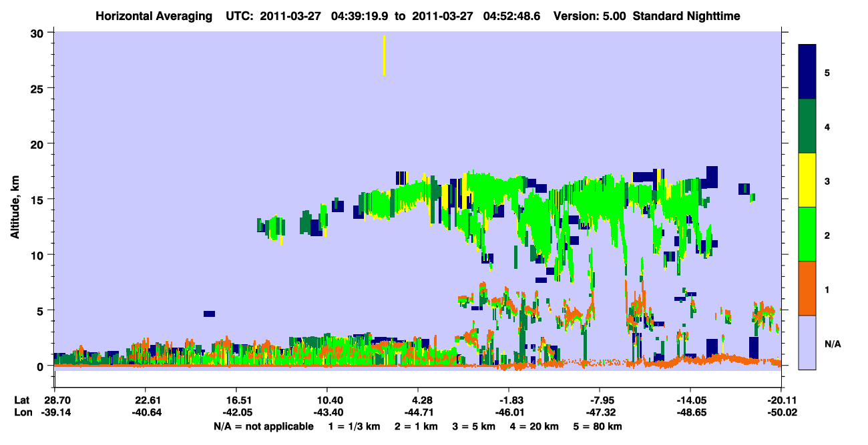Viewport: 868px width, 445px height.
Task: Click the '5 = 80 km' legend entry
Action: click(598, 426)
